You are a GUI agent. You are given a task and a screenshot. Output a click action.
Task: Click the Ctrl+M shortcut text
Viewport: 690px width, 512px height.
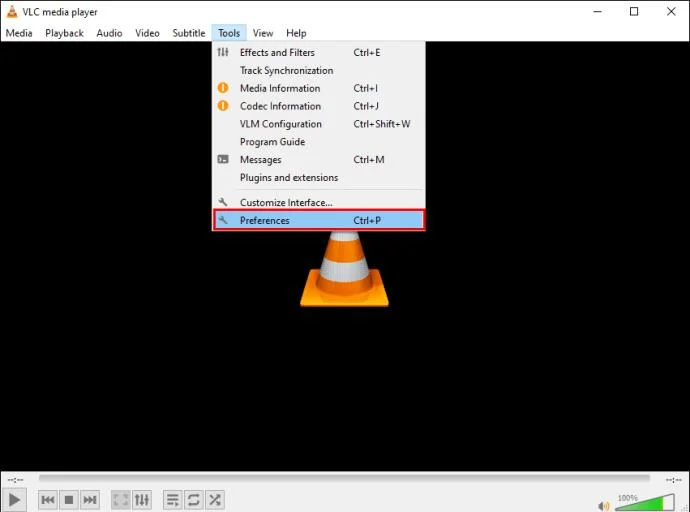tap(369, 160)
